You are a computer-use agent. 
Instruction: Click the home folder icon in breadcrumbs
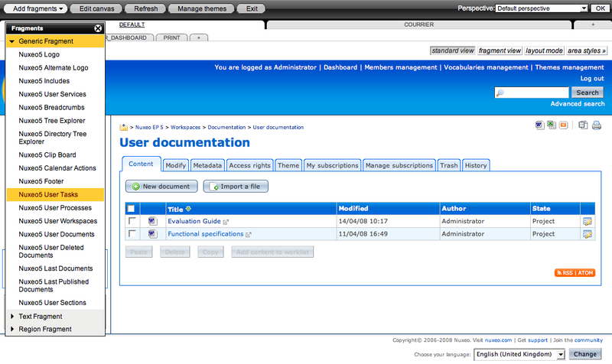[124, 127]
